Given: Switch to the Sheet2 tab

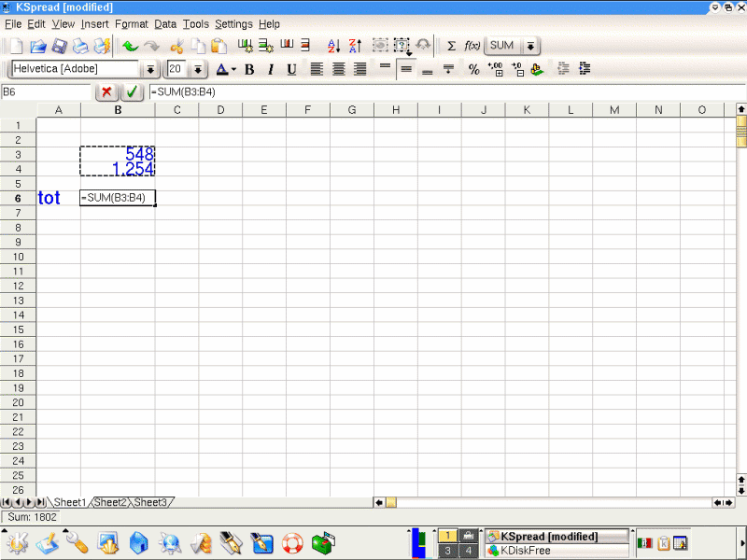Looking at the screenshot, I should (110, 502).
